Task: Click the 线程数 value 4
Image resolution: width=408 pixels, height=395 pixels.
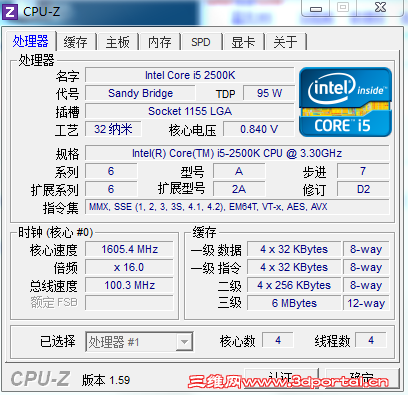Action: coord(371,340)
